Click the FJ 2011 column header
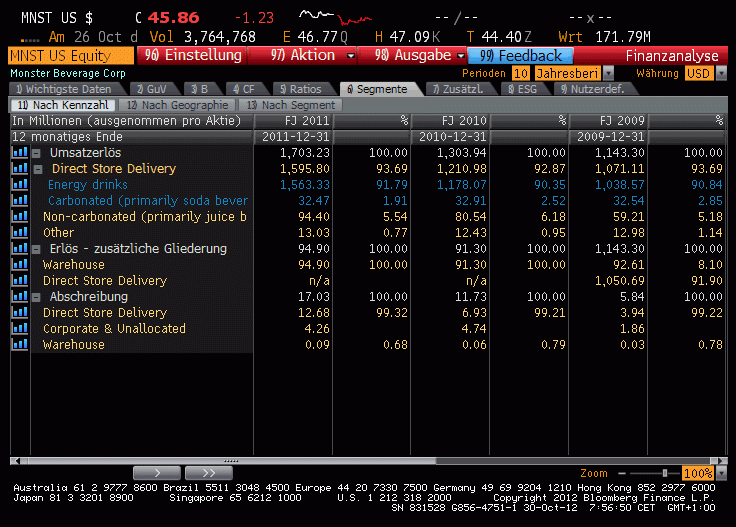This screenshot has height=527, width=736. pos(293,121)
